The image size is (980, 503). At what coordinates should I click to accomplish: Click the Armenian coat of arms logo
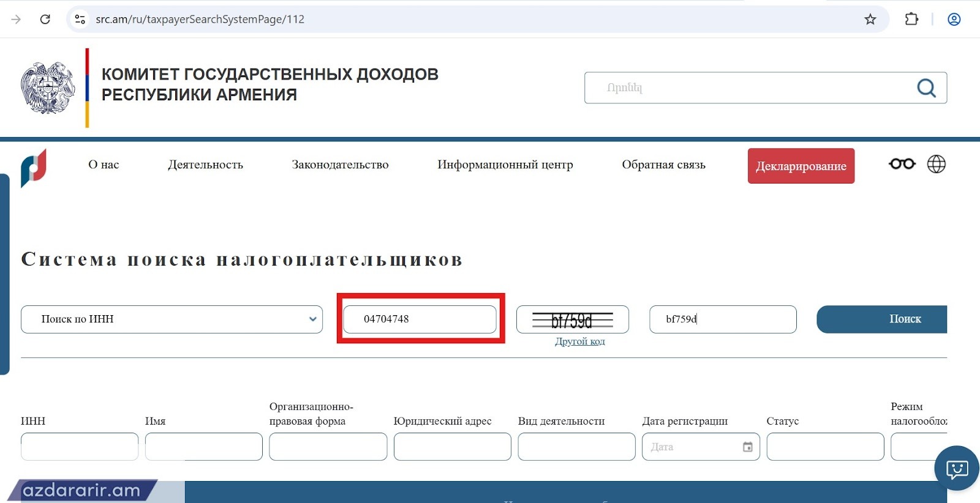pyautogui.click(x=48, y=88)
